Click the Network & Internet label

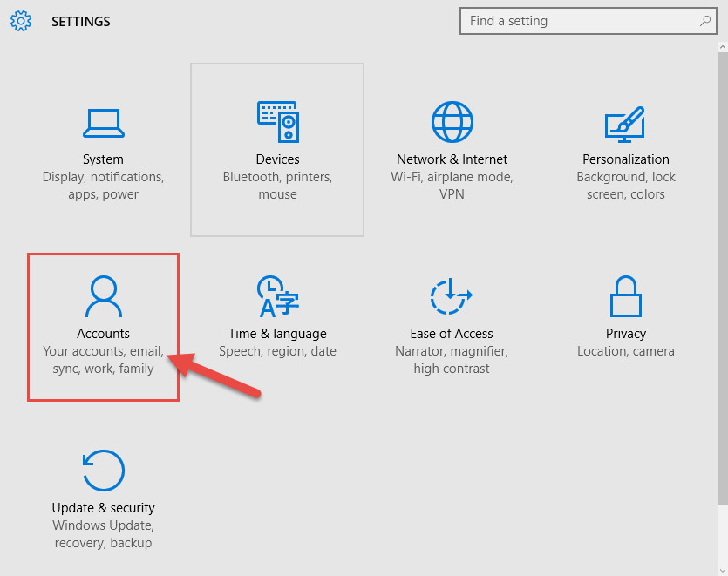452,159
